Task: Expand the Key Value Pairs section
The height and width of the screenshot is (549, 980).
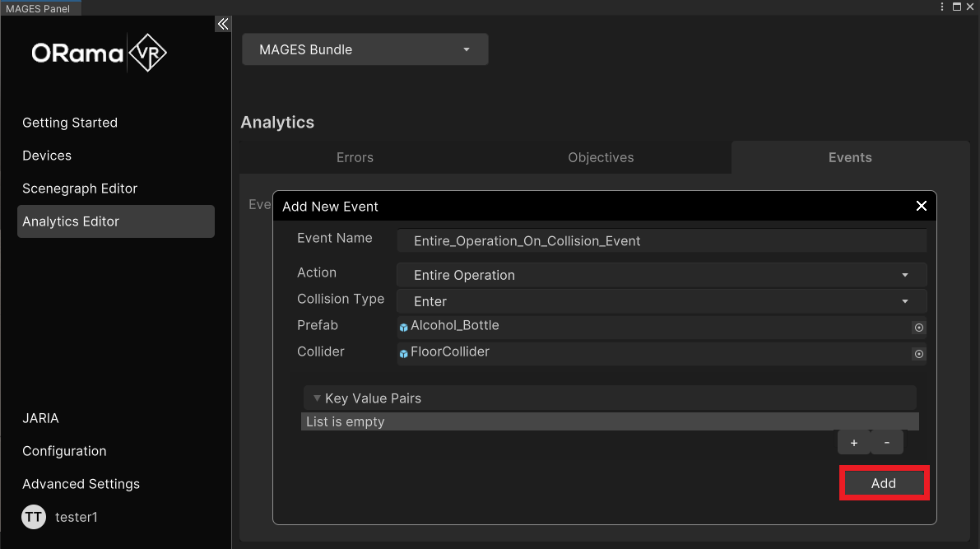Action: point(317,398)
